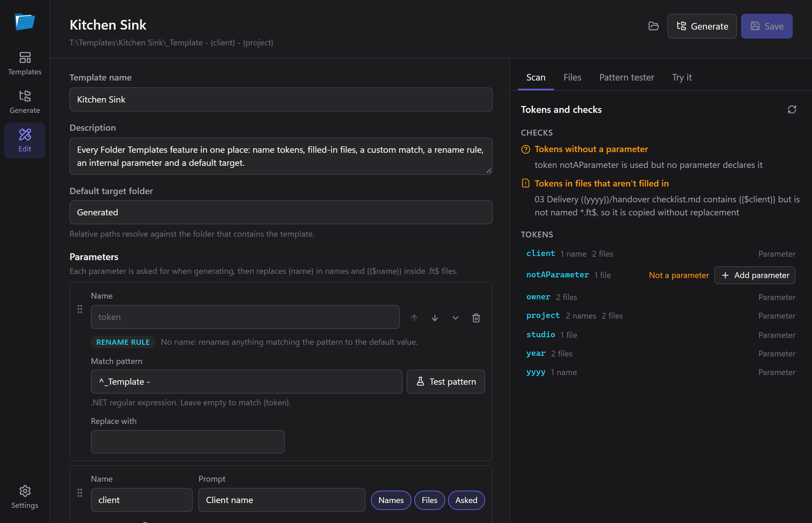Toggle the Files pill for client
The image size is (812, 523).
429,500
